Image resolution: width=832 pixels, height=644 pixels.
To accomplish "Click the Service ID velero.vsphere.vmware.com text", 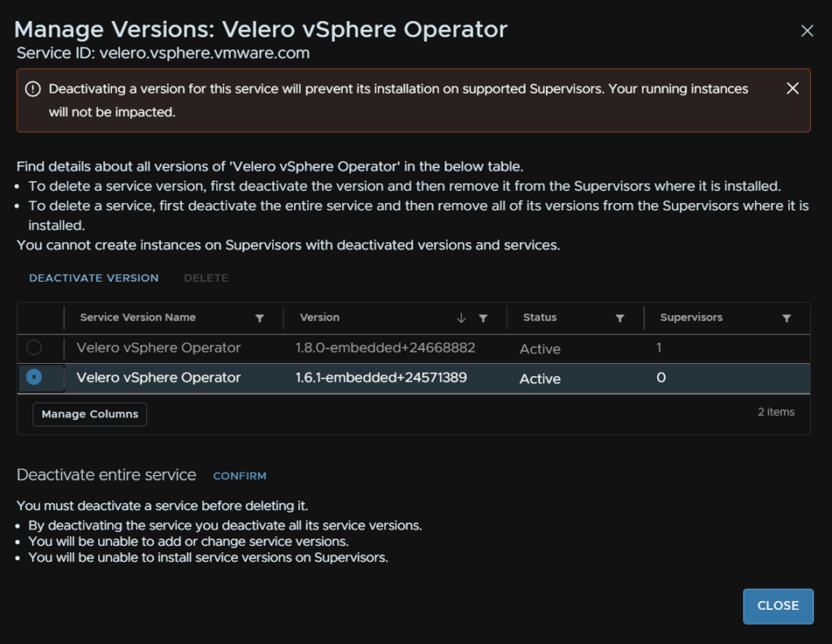I will [x=162, y=54].
